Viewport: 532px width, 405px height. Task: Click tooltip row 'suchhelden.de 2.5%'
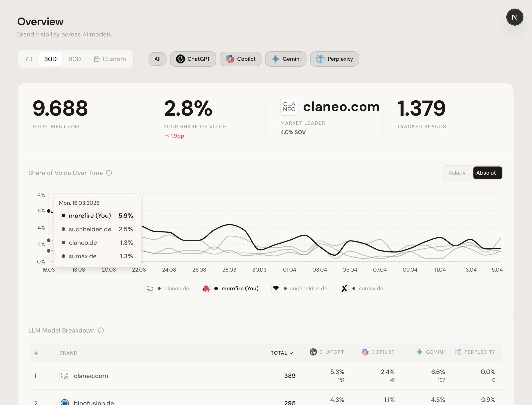click(x=97, y=229)
